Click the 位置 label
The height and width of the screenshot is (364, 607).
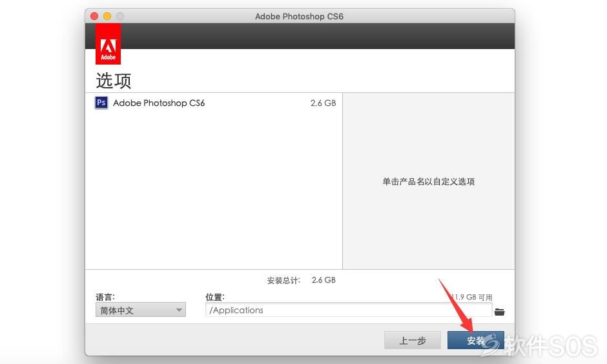(215, 297)
